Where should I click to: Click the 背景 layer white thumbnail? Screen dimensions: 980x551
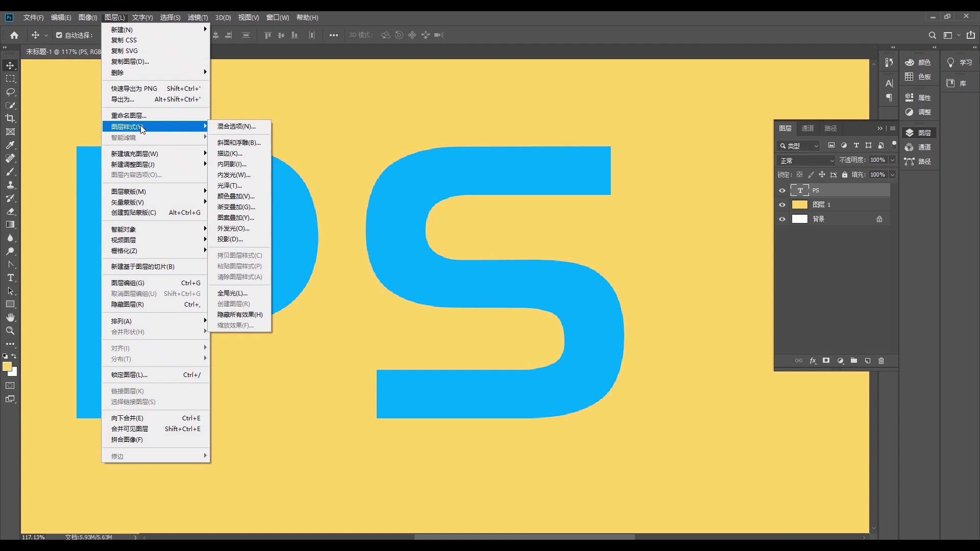point(799,219)
